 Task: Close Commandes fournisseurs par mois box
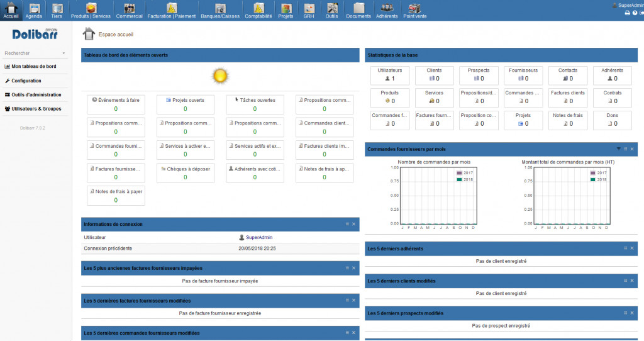(632, 149)
